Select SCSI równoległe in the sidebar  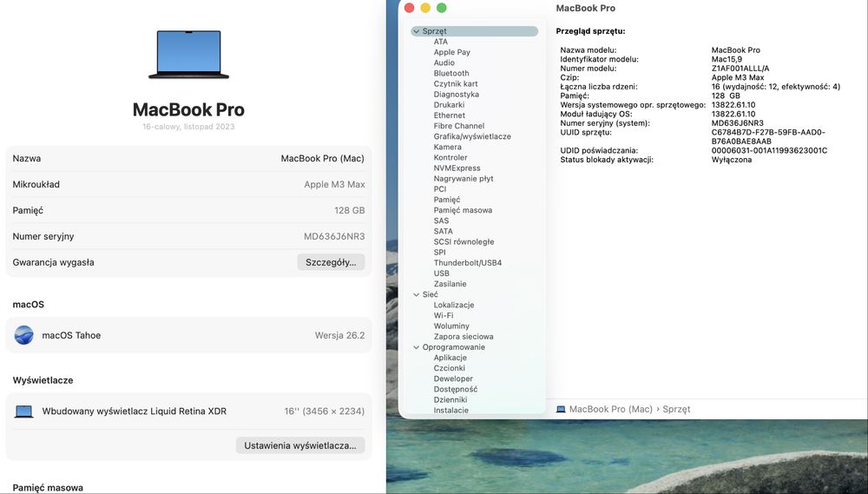(464, 241)
